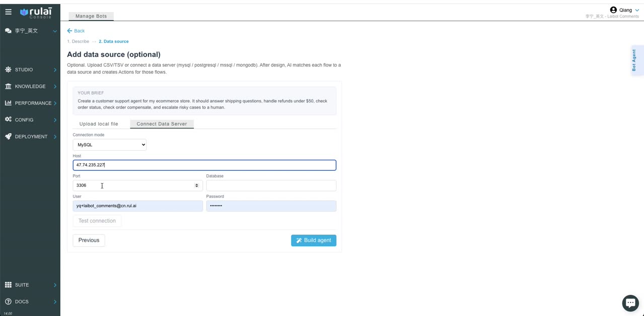Click the Password input field
Image resolution: width=644 pixels, height=316 pixels.
pos(271,205)
